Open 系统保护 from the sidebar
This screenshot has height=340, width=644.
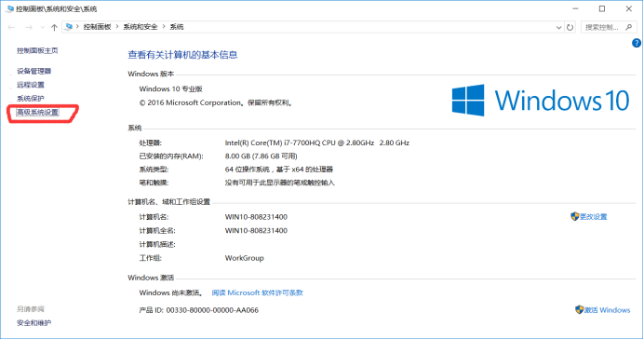(x=31, y=98)
